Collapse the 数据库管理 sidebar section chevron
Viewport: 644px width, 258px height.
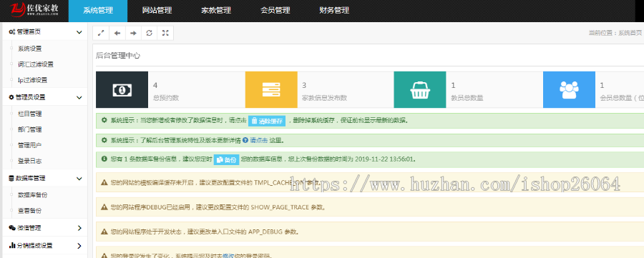click(79, 179)
